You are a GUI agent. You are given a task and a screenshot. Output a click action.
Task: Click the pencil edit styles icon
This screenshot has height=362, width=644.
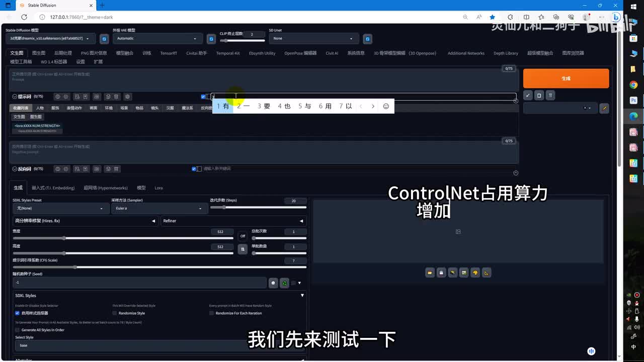[604, 108]
